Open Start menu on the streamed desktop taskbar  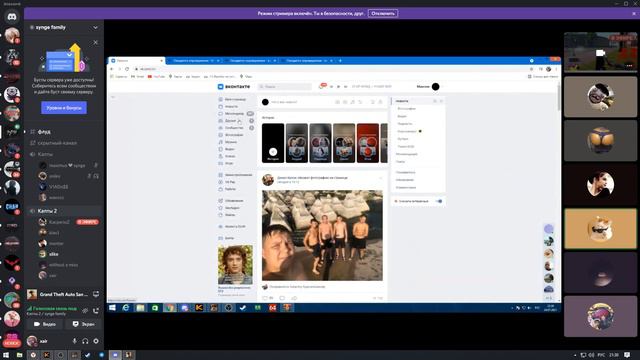(112, 308)
